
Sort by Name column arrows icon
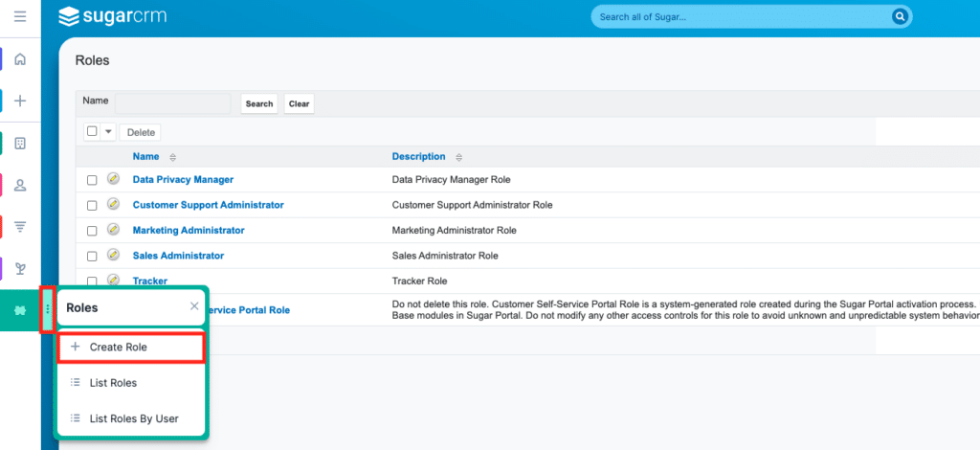click(x=173, y=157)
